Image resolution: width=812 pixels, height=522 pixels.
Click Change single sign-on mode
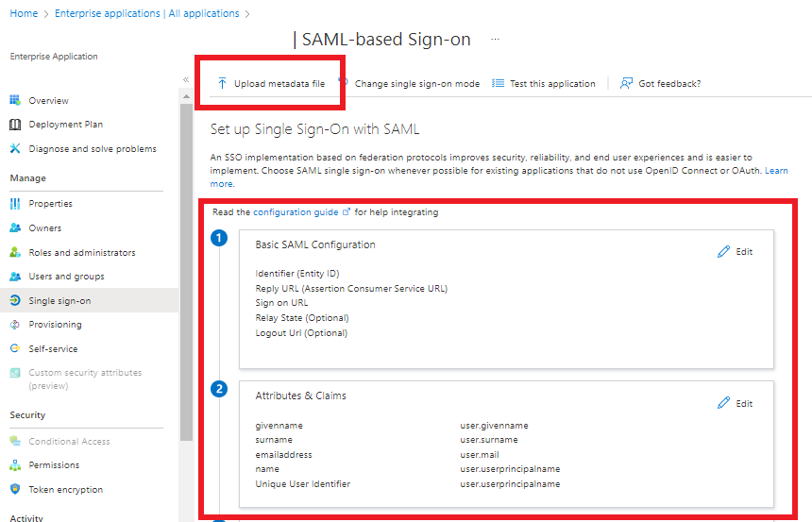(416, 83)
